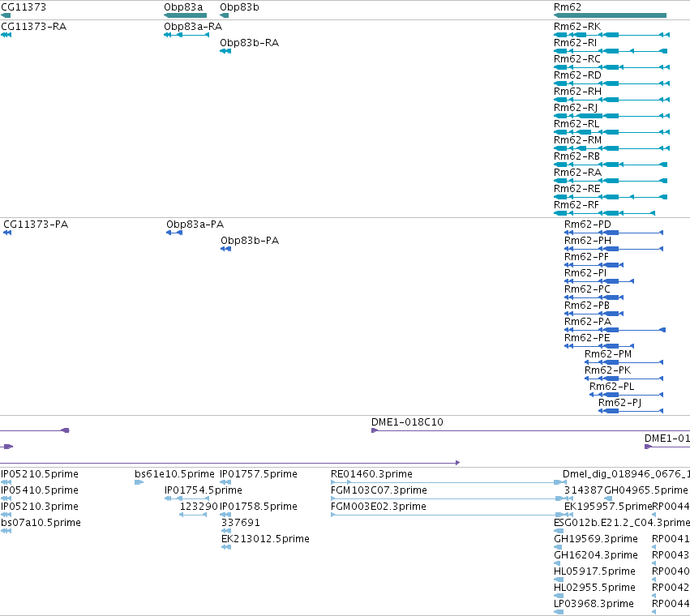This screenshot has height=616, width=690.
Task: Click the GH19569.3prime EST label
Action: coord(595,540)
